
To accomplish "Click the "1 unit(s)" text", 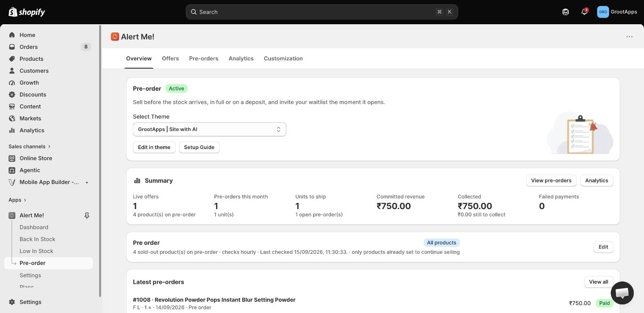I will click(224, 215).
